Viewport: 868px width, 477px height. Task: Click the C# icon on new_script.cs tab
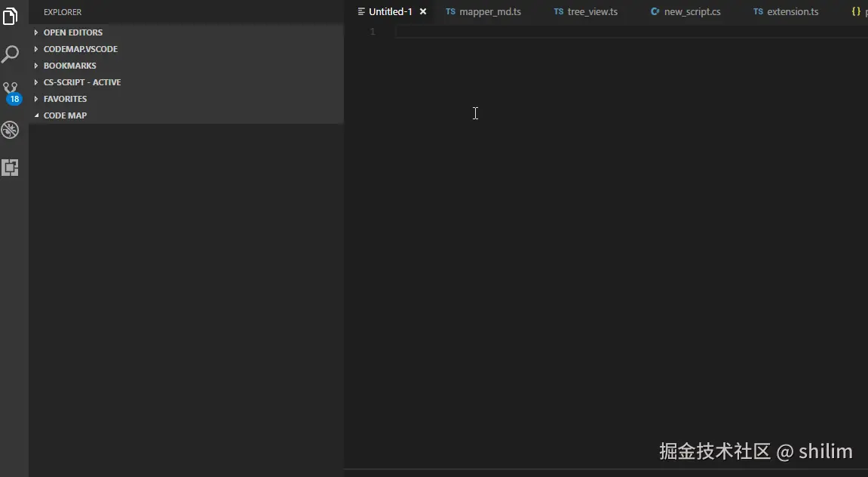[655, 11]
